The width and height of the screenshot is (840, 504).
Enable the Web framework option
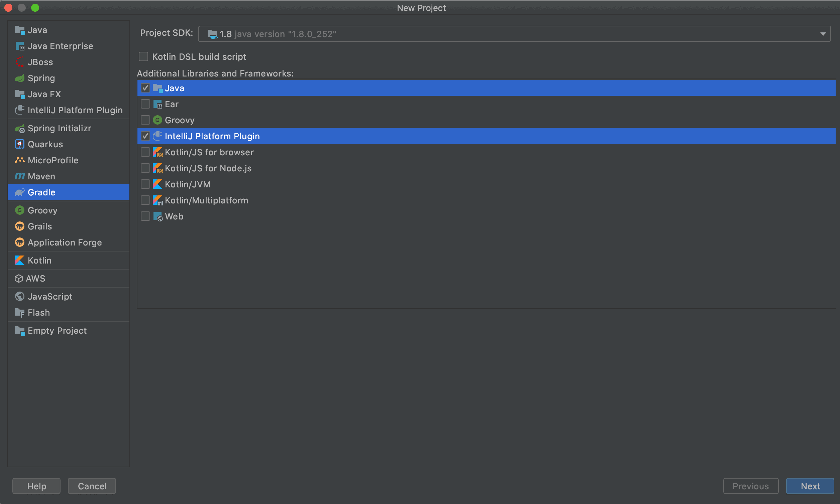click(145, 216)
